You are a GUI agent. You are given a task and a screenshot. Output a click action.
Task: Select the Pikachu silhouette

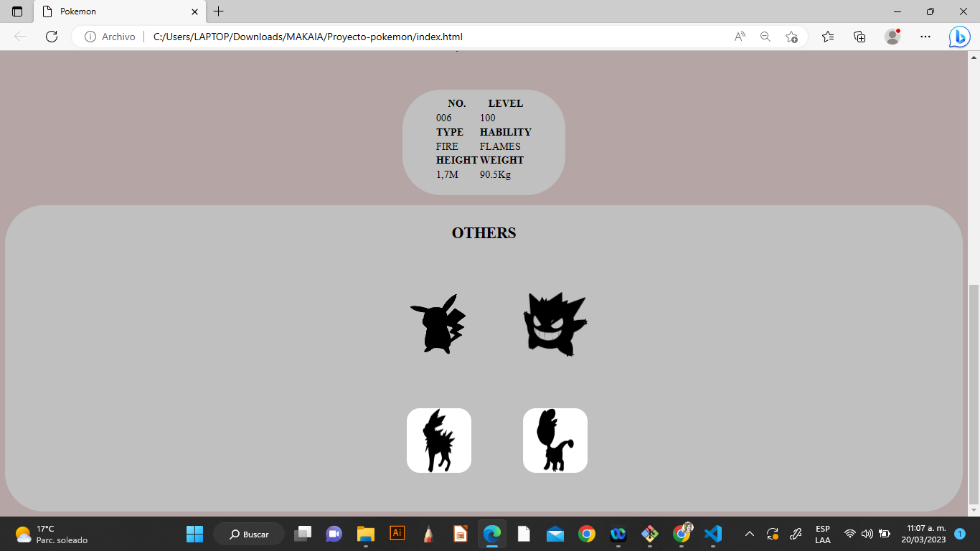coord(439,324)
